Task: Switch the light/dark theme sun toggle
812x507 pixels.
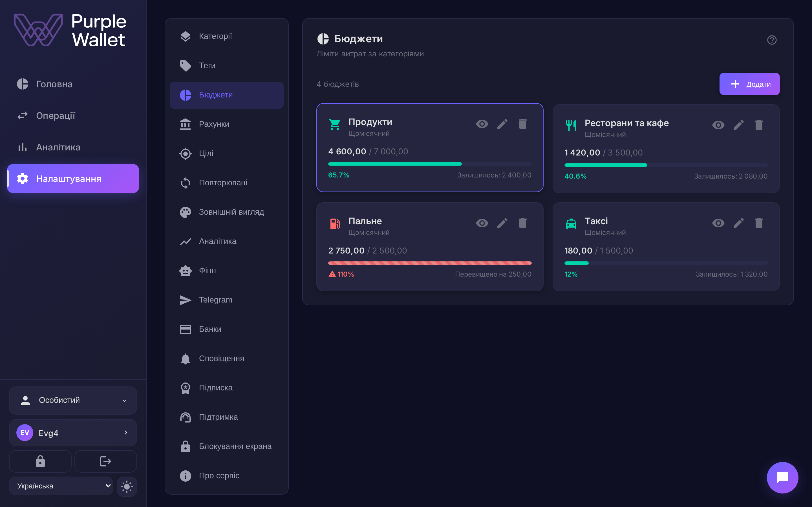Action: [x=127, y=486]
